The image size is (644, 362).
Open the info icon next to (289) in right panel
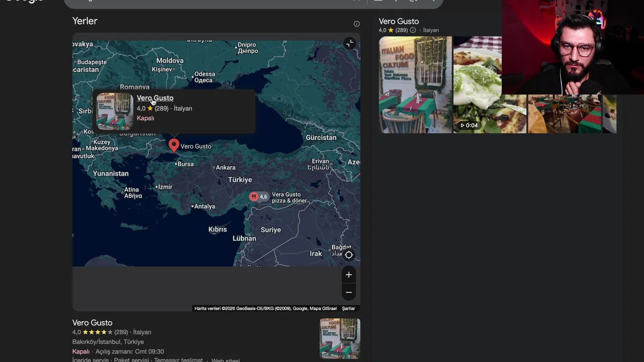[x=413, y=30]
